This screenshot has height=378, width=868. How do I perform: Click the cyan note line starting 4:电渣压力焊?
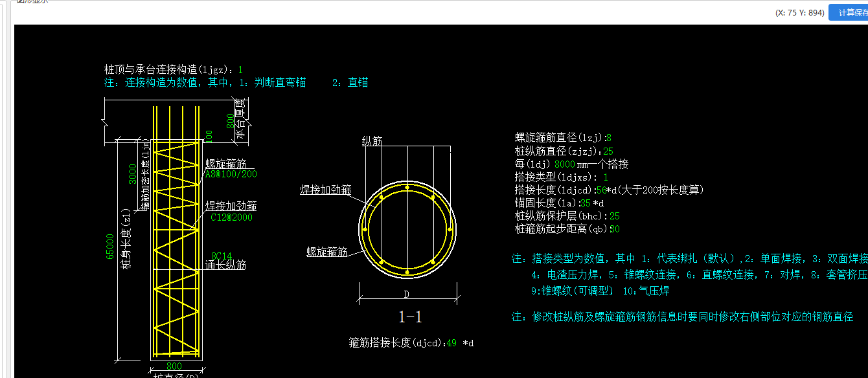(x=699, y=274)
